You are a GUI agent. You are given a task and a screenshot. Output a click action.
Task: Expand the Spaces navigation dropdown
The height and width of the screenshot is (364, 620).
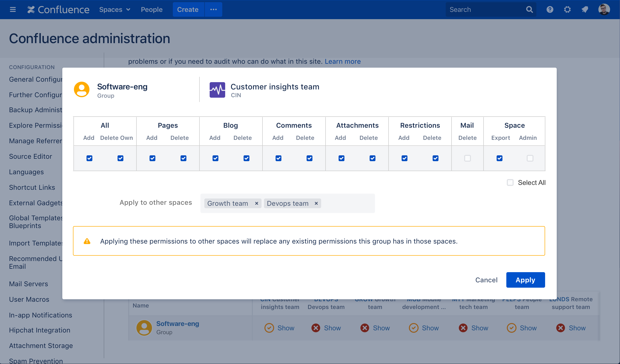click(114, 9)
